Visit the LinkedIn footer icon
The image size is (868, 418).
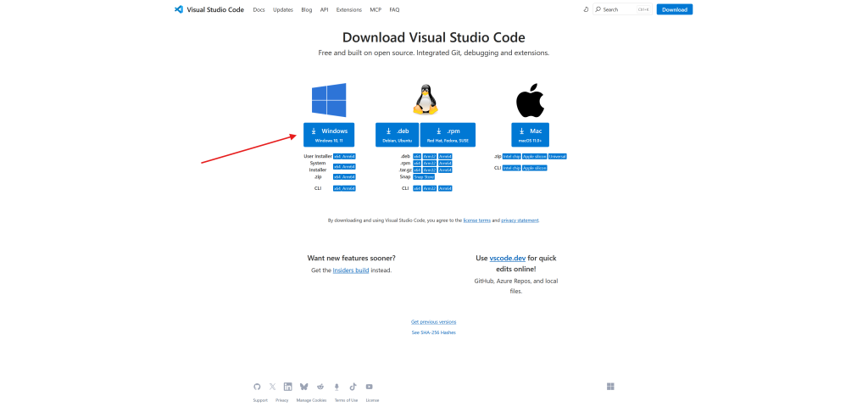[x=288, y=386]
